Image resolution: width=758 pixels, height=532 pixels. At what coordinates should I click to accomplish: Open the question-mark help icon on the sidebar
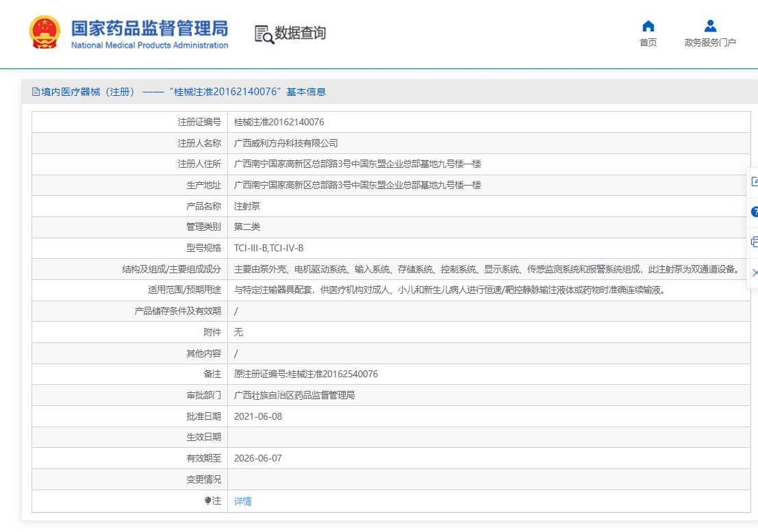click(x=755, y=212)
